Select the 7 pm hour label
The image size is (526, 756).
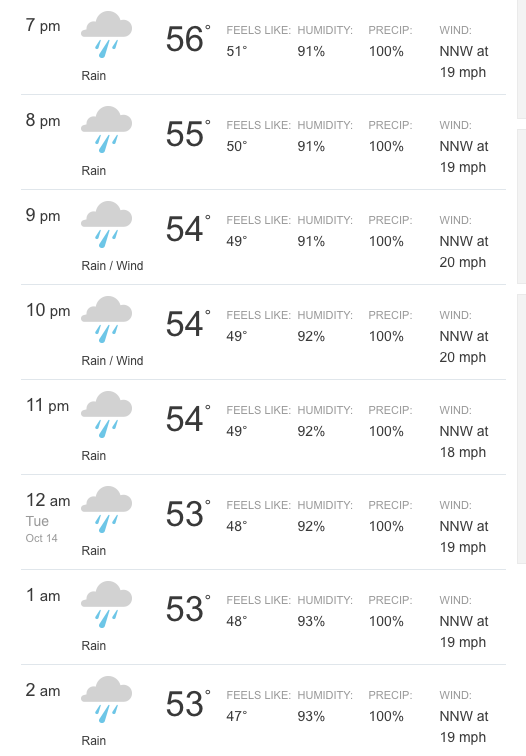tap(43, 26)
